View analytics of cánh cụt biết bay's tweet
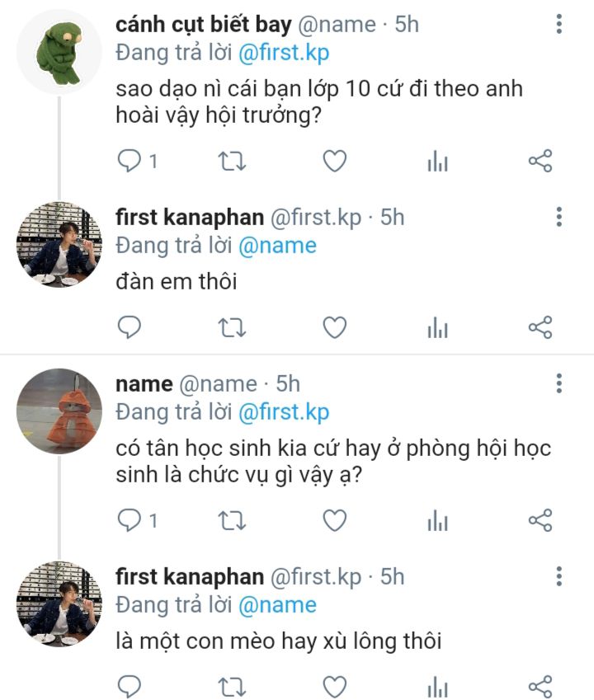This screenshot has width=594, height=700. point(437,162)
